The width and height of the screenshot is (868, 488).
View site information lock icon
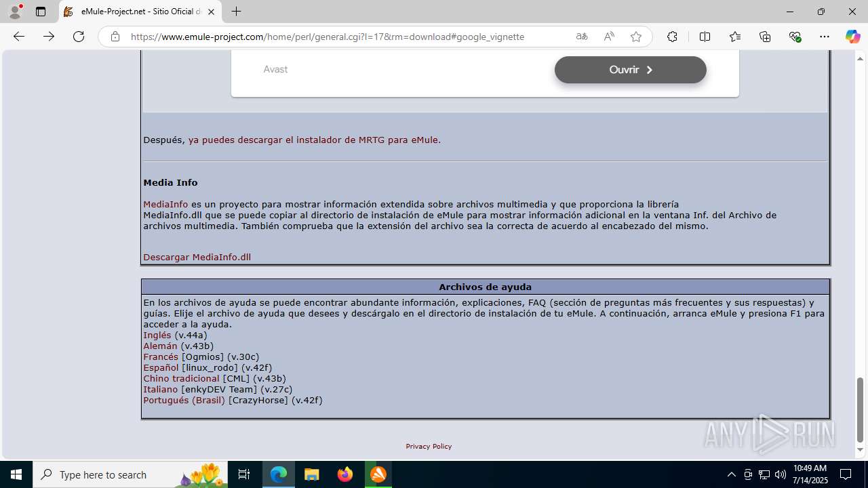[115, 37]
